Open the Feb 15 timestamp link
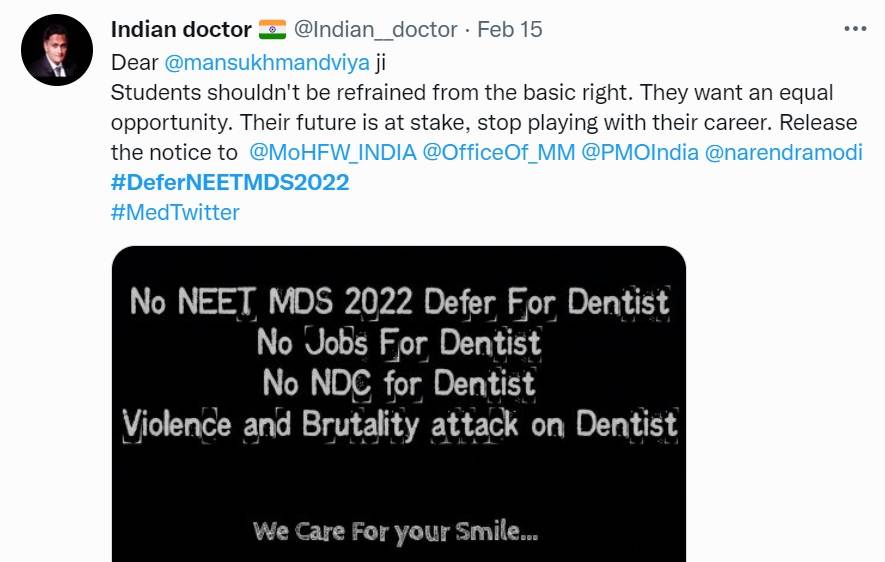The height and width of the screenshot is (562, 885). click(510, 30)
